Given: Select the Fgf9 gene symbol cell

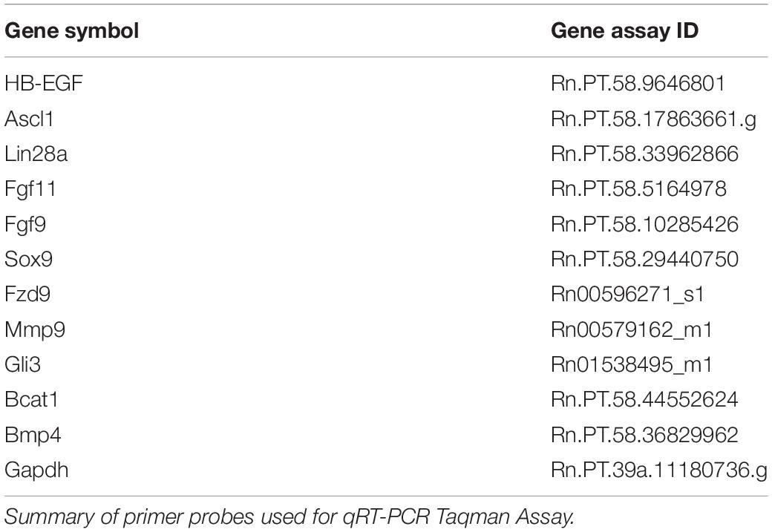Looking at the screenshot, I should pyautogui.click(x=25, y=225).
